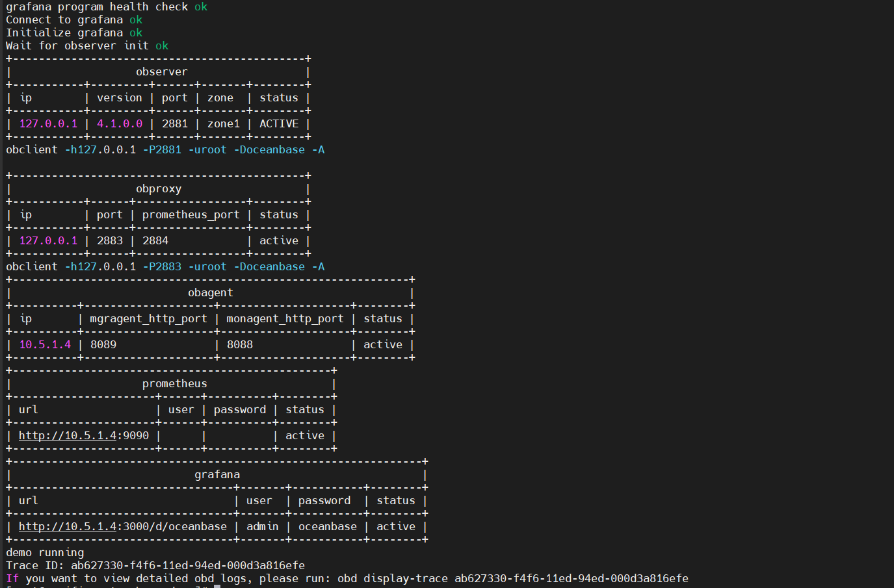Select the grafana password oceanbase
The height and width of the screenshot is (588, 894).
(x=328, y=527)
